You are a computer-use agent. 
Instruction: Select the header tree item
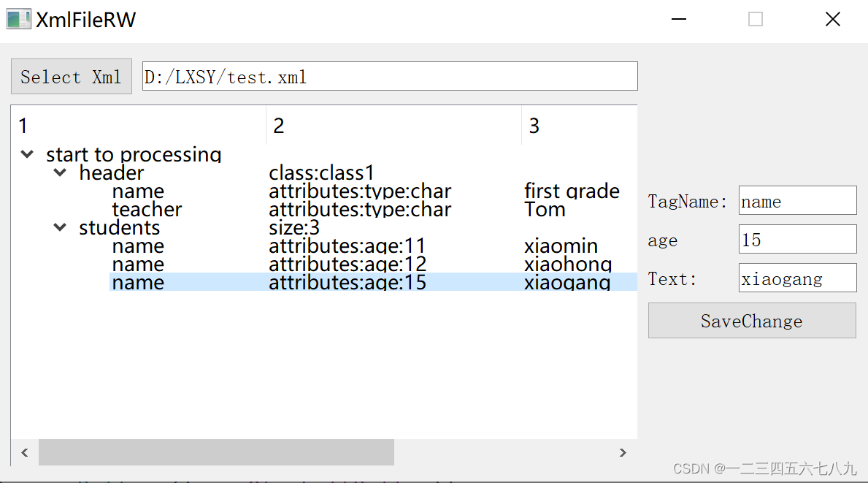coord(111,172)
